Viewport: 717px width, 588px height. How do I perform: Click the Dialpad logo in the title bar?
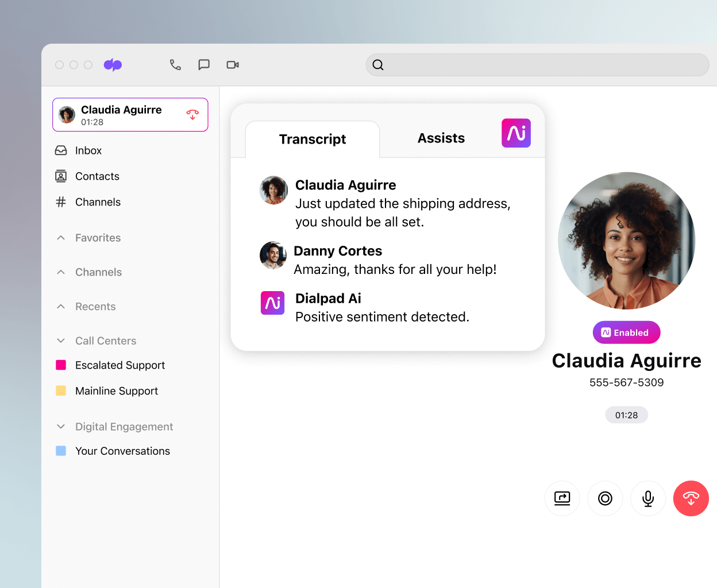(x=113, y=64)
